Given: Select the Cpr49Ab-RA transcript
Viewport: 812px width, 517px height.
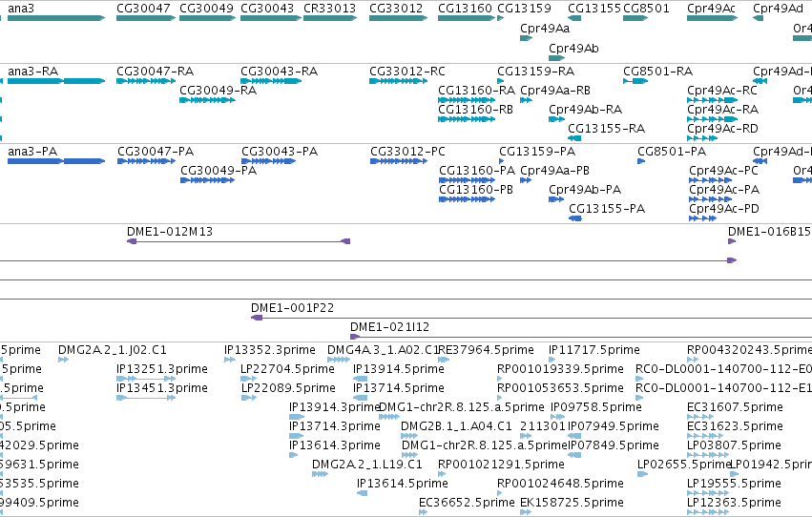Looking at the screenshot, I should point(556,119).
